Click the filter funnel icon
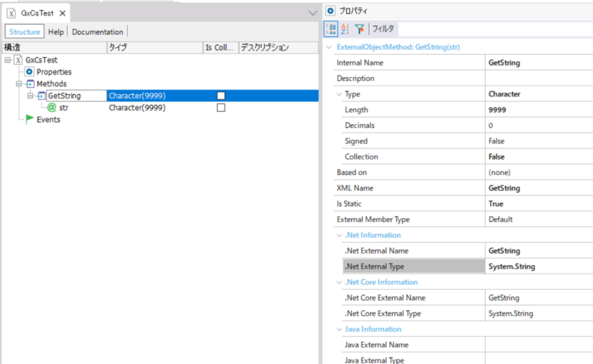The width and height of the screenshot is (593, 364). click(360, 29)
